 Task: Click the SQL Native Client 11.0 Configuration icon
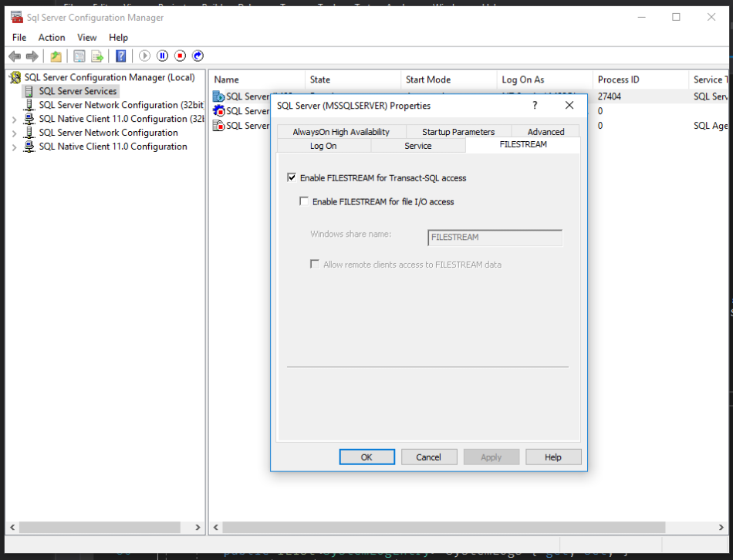(x=29, y=147)
